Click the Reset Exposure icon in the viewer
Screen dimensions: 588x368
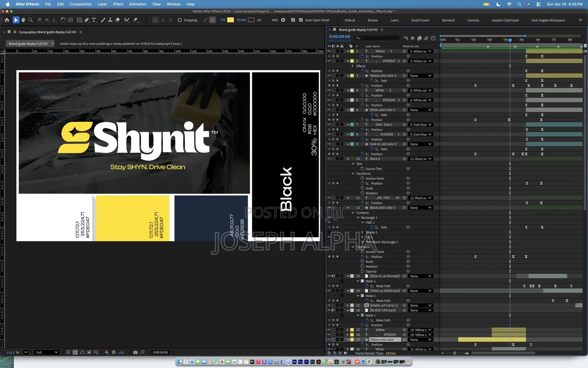pos(114,352)
